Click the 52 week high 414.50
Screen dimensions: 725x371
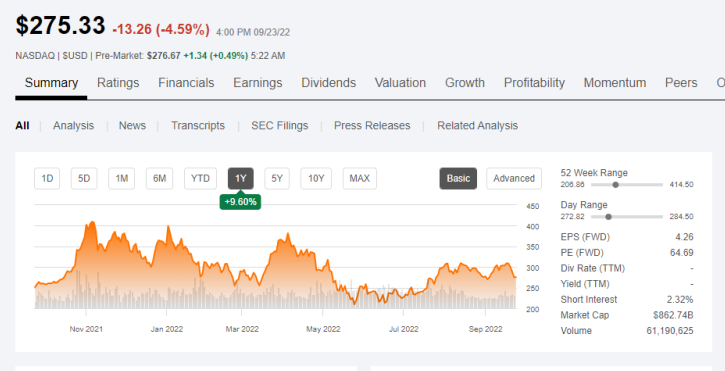[682, 185]
